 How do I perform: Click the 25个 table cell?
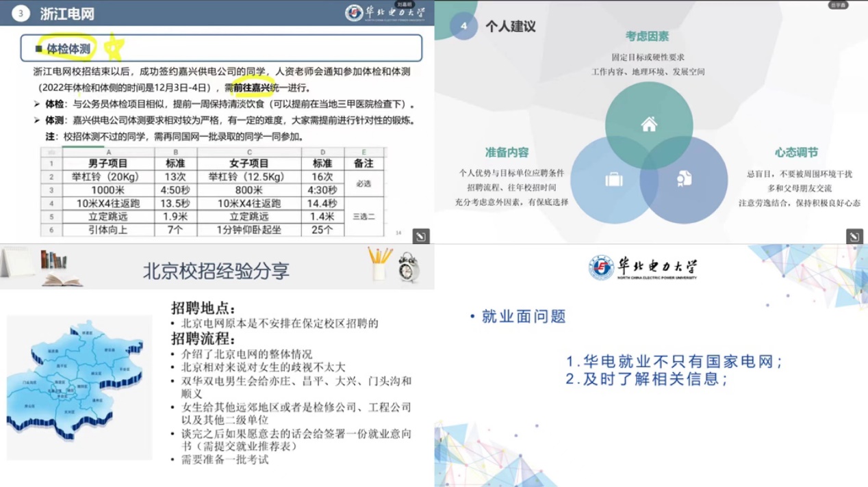click(322, 231)
